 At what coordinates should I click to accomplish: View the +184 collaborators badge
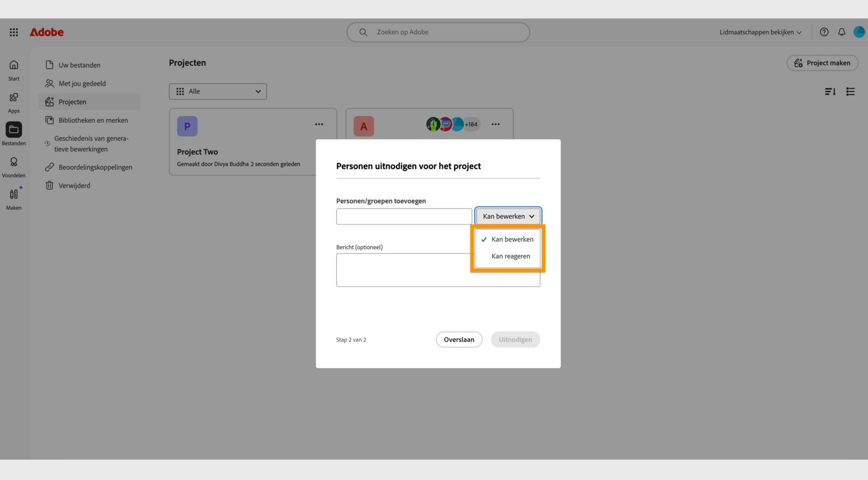(471, 124)
